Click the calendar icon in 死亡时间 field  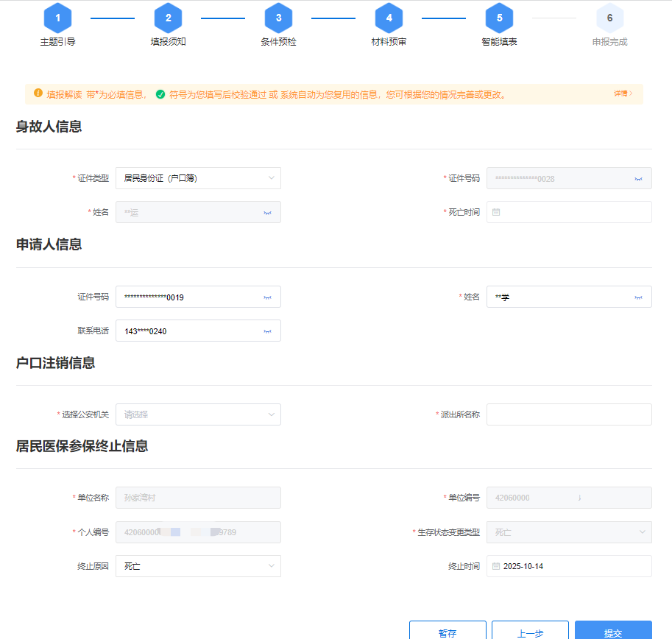tap(496, 213)
